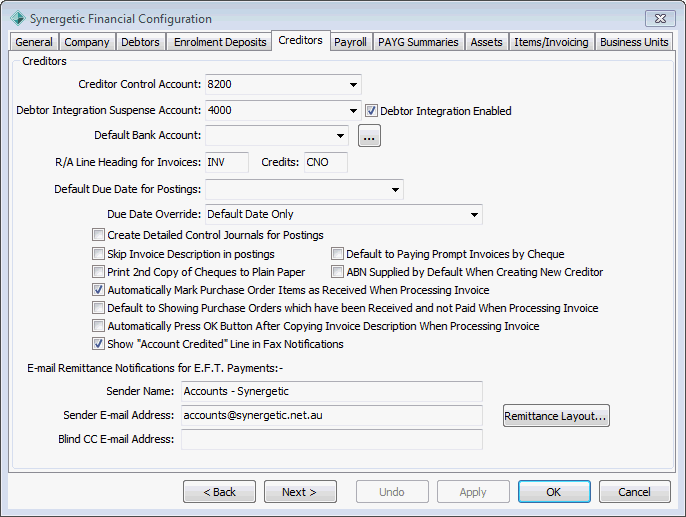Click the Credits heading field containing CNO

(326, 162)
